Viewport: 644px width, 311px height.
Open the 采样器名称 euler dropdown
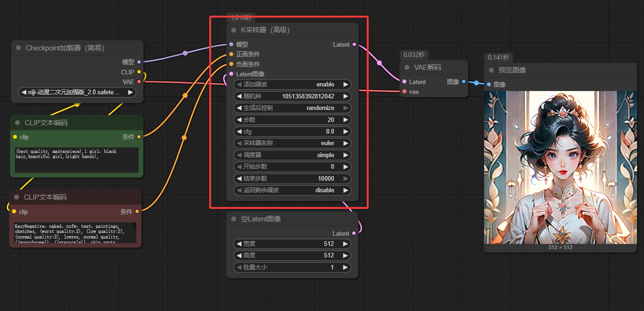pyautogui.click(x=292, y=143)
